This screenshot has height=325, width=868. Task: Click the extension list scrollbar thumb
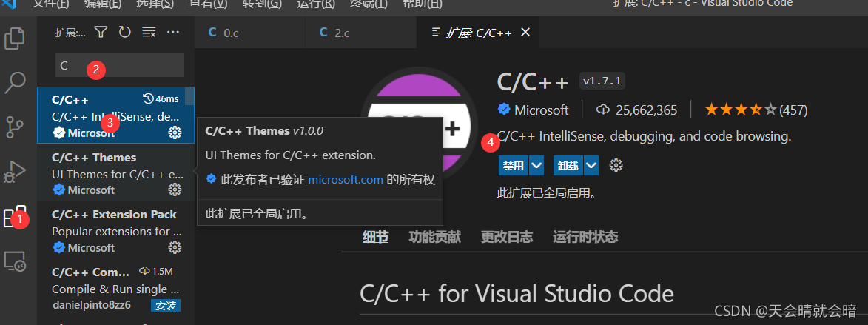pos(189,96)
